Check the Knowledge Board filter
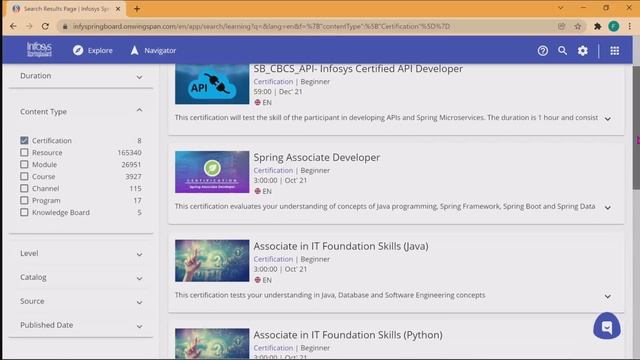Viewport: 640px width, 360px height. [x=24, y=212]
